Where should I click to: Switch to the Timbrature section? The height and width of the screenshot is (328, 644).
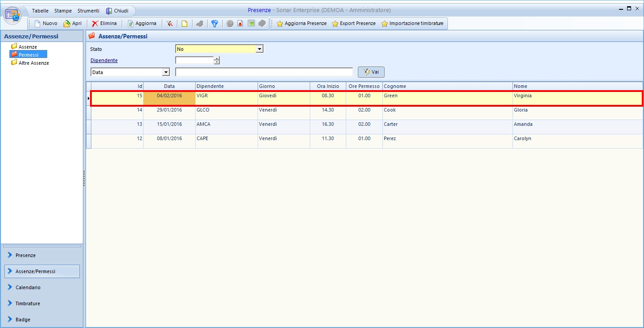click(28, 303)
